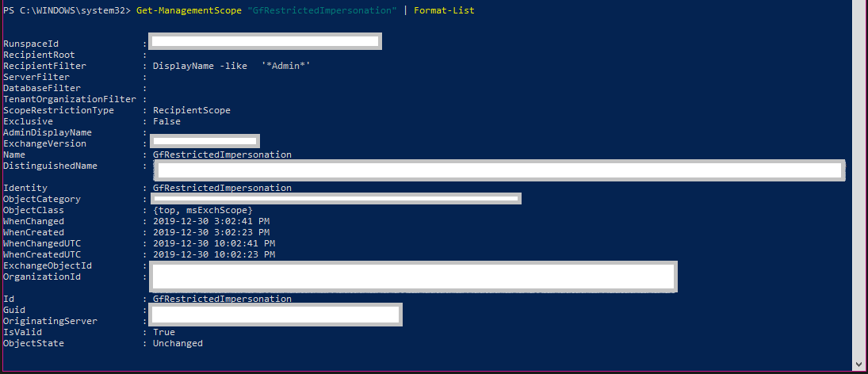868x374 pixels.
Task: Click the DistinguishedName label
Action: (51, 166)
